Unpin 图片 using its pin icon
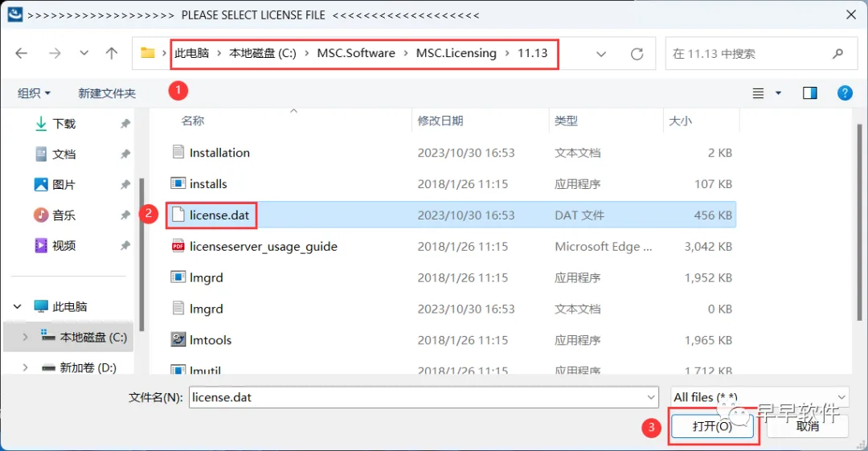The image size is (868, 451). (x=125, y=185)
